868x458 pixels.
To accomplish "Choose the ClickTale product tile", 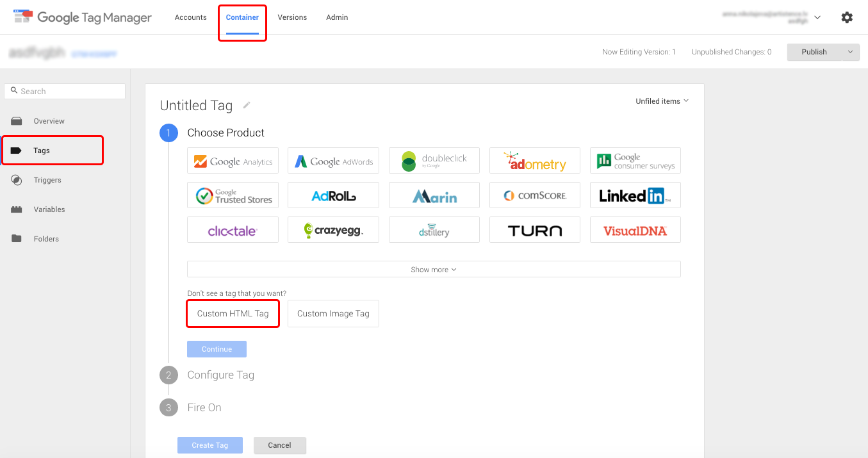I will point(233,230).
